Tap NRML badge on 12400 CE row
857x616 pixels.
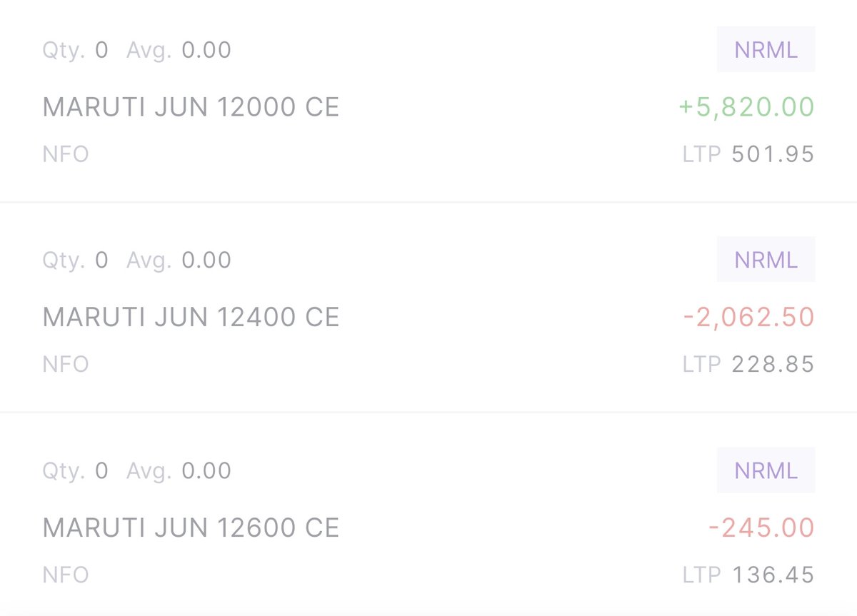point(766,260)
